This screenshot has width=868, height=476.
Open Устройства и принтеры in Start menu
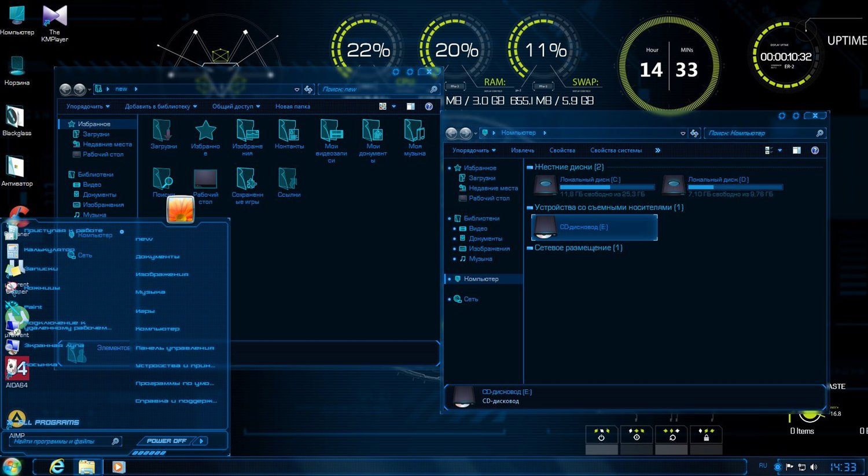pyautogui.click(x=175, y=366)
